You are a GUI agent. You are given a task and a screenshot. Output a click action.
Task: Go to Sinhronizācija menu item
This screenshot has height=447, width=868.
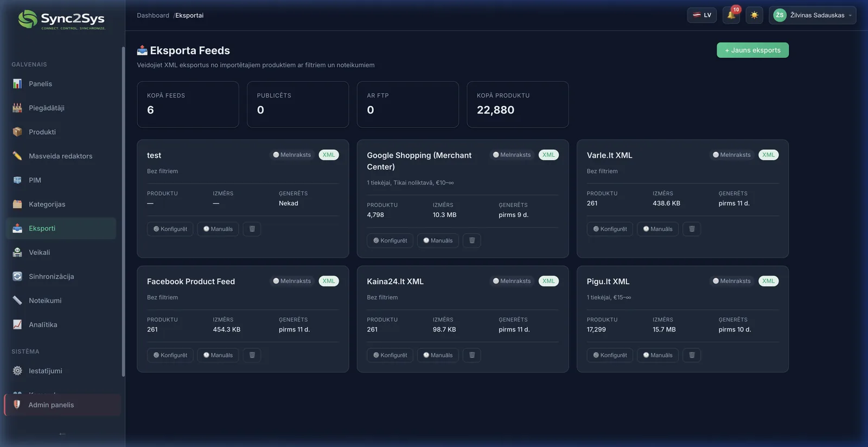[x=51, y=277]
